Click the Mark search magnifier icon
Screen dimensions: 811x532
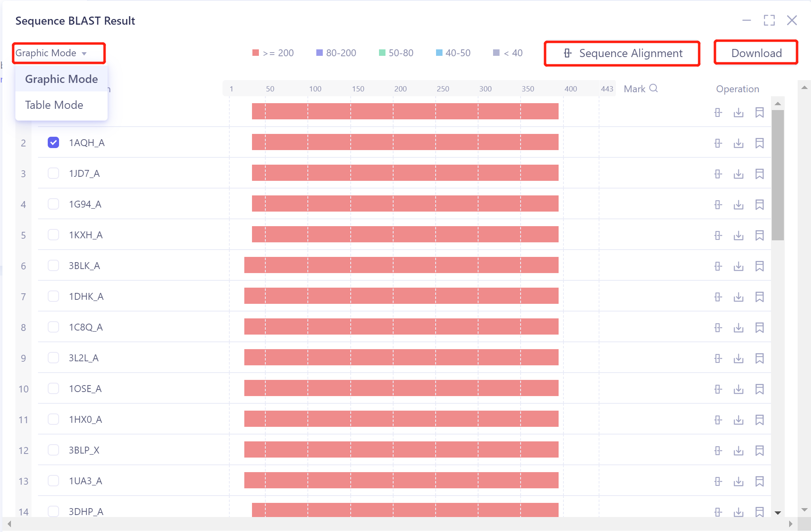coord(653,88)
